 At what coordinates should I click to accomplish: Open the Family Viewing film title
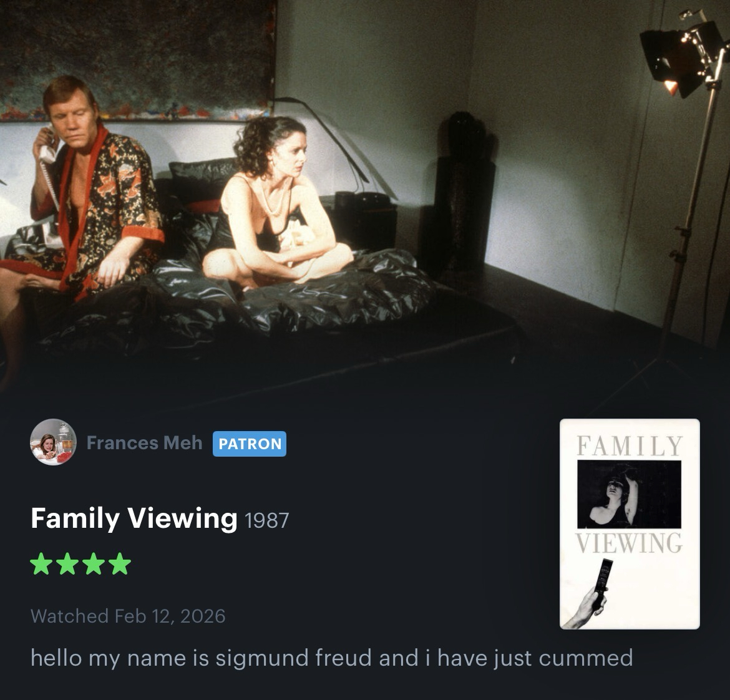click(134, 518)
